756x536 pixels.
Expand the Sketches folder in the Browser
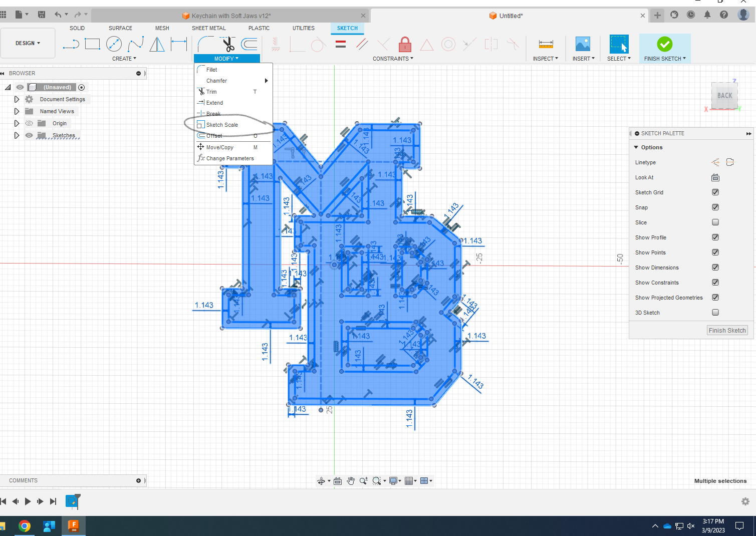[17, 135]
